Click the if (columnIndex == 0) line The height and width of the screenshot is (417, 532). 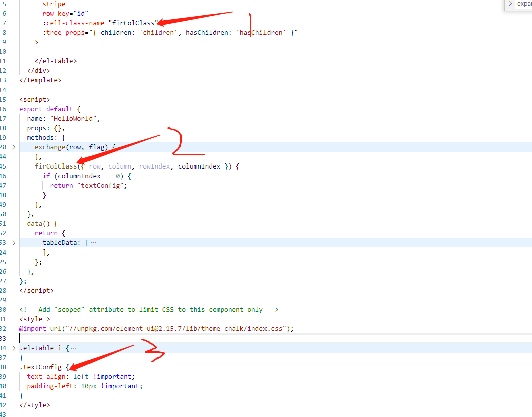tap(86, 176)
